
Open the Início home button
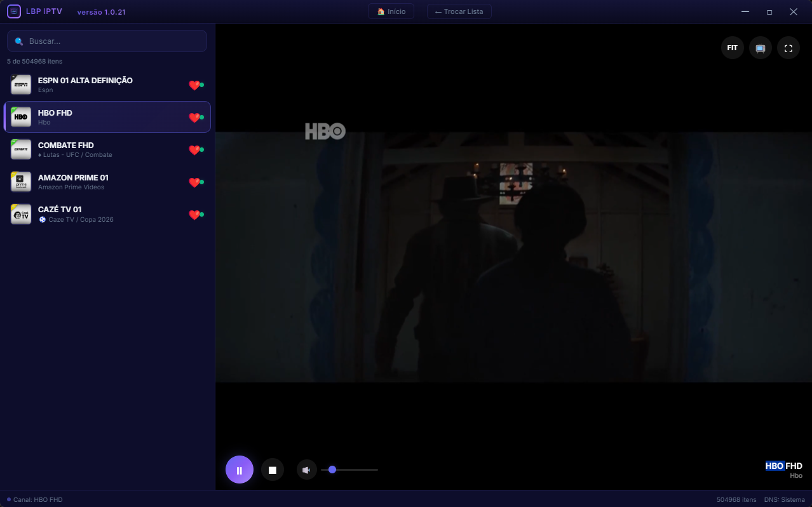pyautogui.click(x=391, y=11)
